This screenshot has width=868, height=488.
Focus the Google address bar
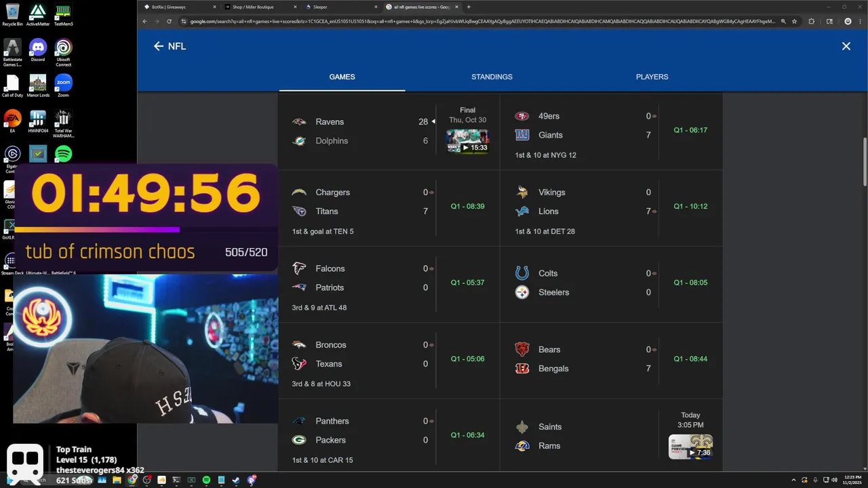click(x=481, y=21)
